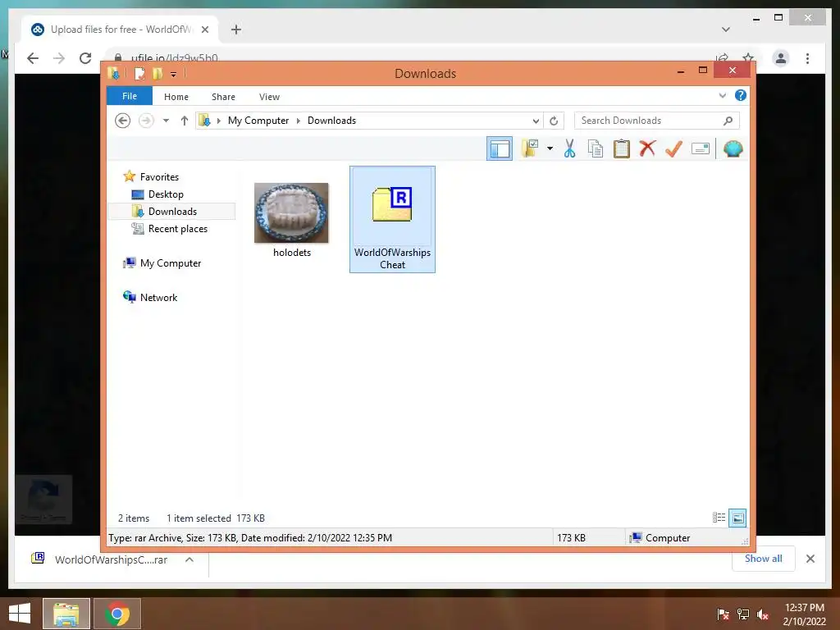The image size is (840, 630).
Task: Open recent locations dropdown arrow
Action: point(166,121)
